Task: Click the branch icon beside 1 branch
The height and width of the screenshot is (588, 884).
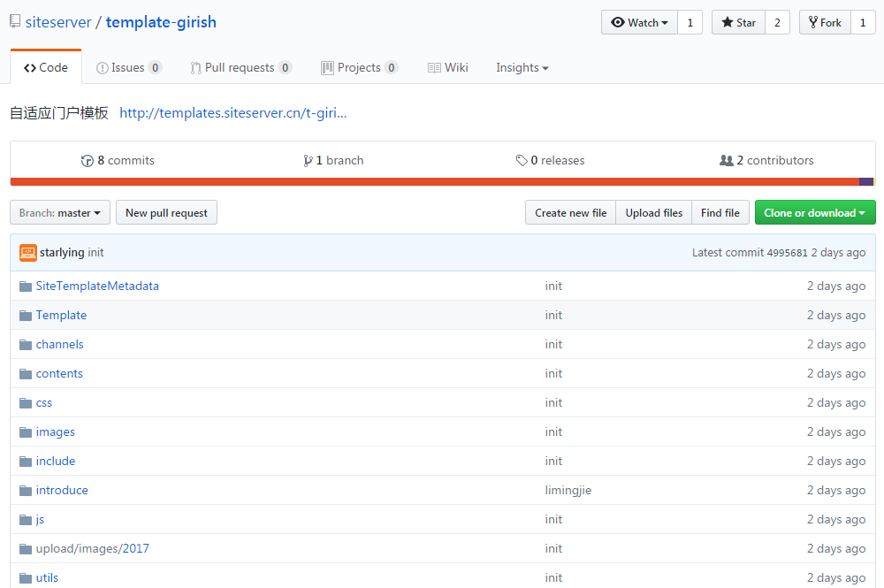Action: click(308, 161)
